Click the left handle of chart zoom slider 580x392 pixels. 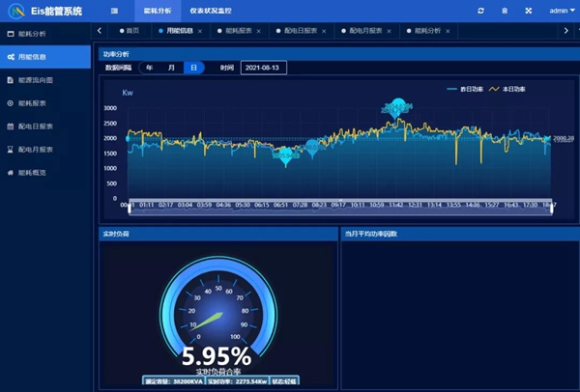click(130, 208)
